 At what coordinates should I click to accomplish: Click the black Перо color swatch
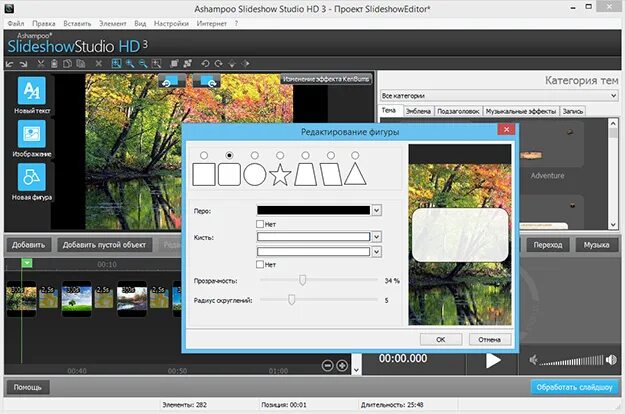click(x=313, y=210)
